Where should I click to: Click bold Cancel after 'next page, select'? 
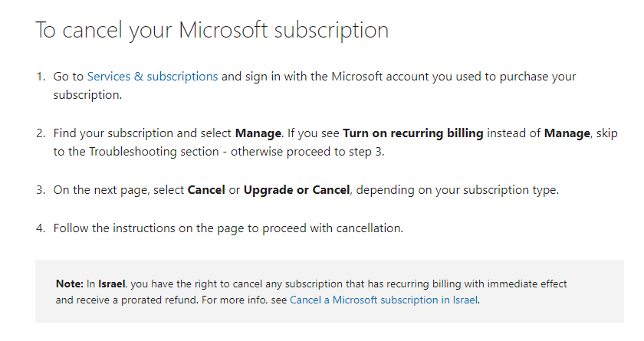coord(206,190)
